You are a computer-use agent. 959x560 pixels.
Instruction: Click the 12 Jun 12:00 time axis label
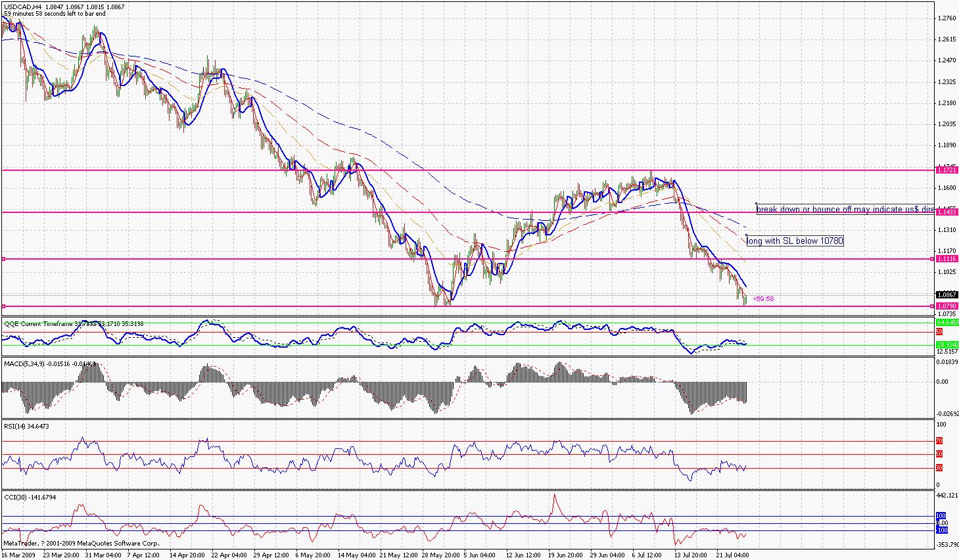524,555
